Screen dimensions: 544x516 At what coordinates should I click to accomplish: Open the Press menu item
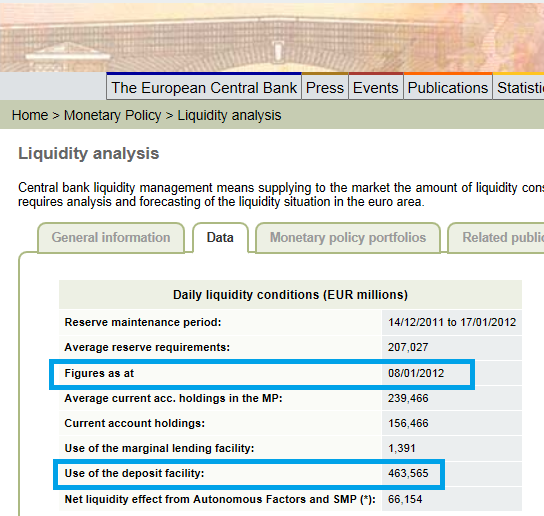(325, 87)
